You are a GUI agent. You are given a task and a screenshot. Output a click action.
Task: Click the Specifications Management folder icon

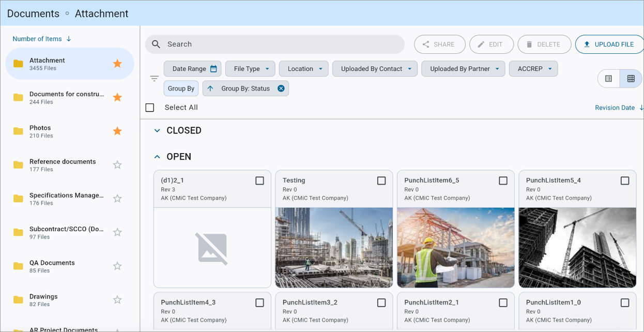(x=18, y=199)
